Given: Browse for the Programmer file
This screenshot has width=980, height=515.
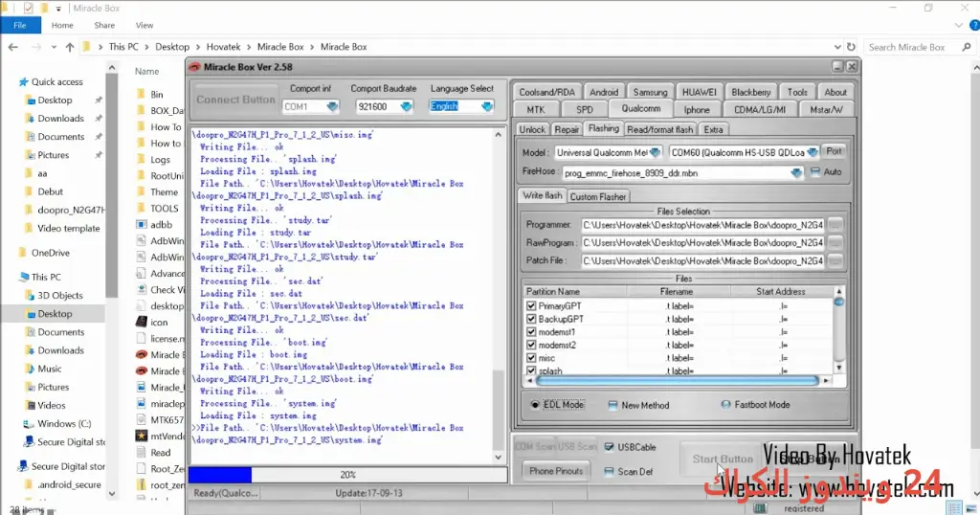Looking at the screenshot, I should pyautogui.click(x=835, y=224).
